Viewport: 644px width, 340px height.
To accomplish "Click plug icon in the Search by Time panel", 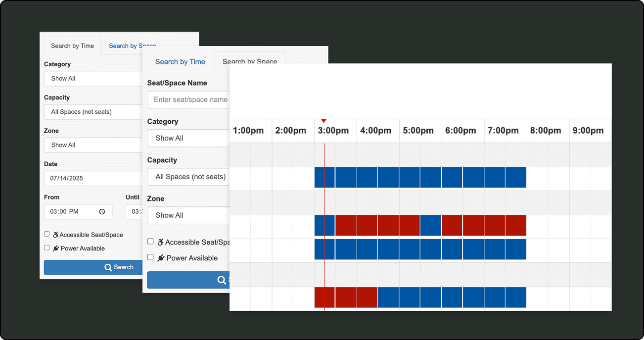I will pyautogui.click(x=56, y=248).
